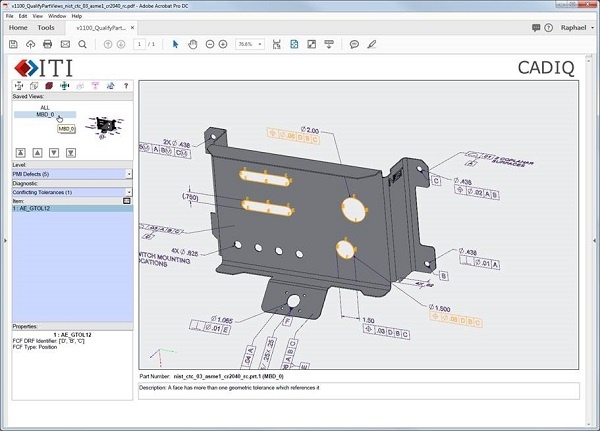Click the dark red solid cube icon
The image size is (600, 431).
(49, 86)
